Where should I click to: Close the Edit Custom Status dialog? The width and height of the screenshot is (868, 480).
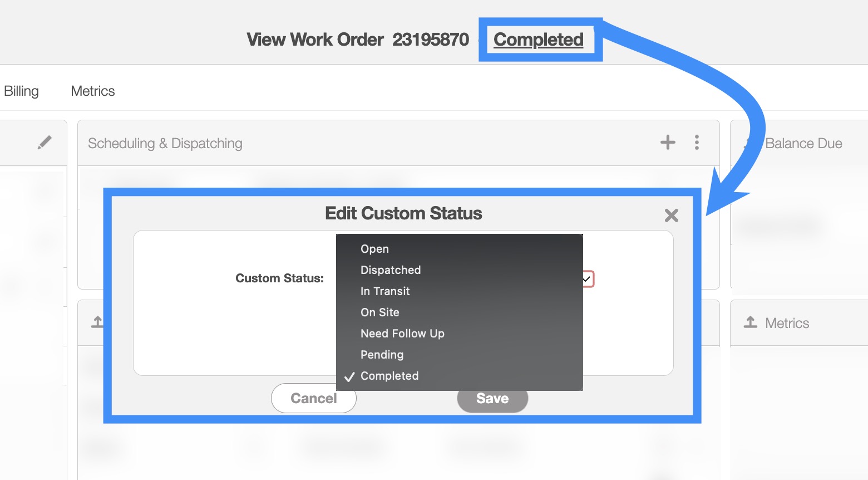[x=671, y=215]
